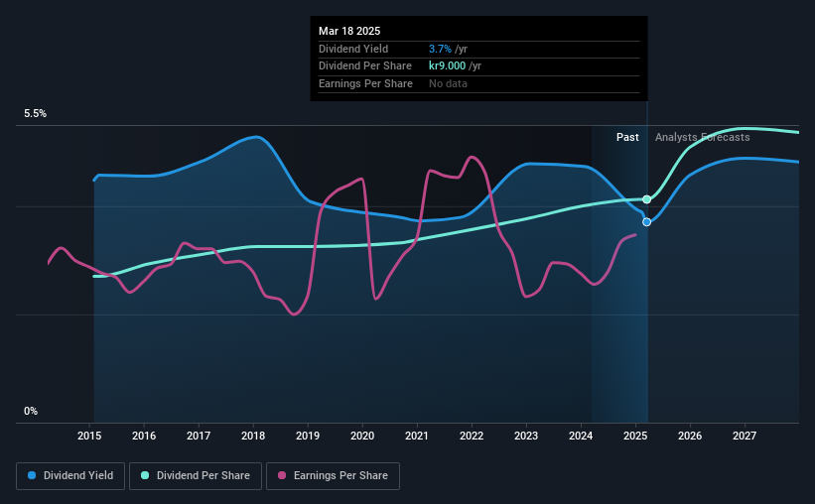Click the blue dividend yield data marker
This screenshot has height=504, width=815.
click(646, 222)
